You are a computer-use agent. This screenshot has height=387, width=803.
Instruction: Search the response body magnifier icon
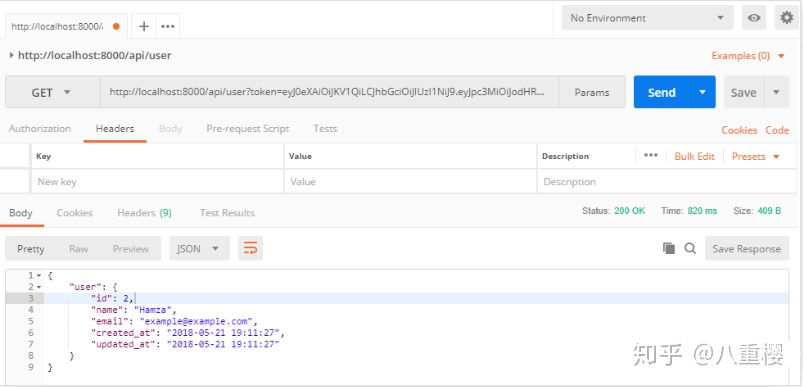coord(690,249)
